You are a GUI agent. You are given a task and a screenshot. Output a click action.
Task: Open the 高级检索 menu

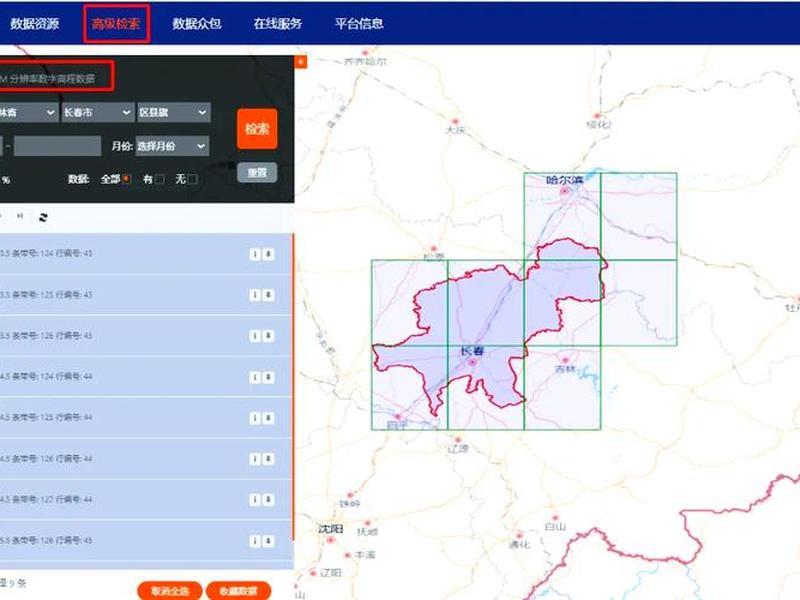(x=116, y=23)
